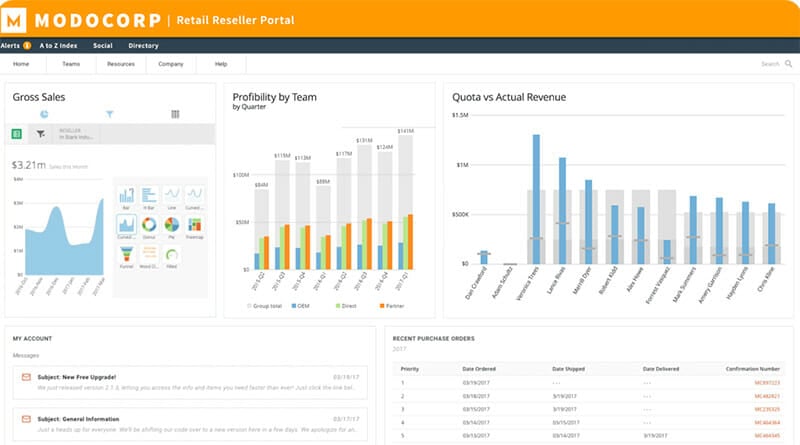The image size is (800, 445).
Task: Click into the Search field
Action: pos(770,64)
